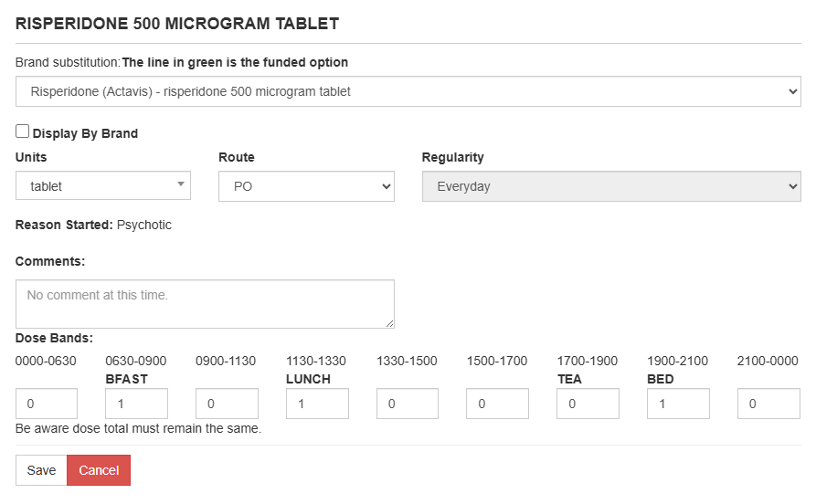
Task: Select the 1500-1700 dose band field
Action: pos(498,404)
